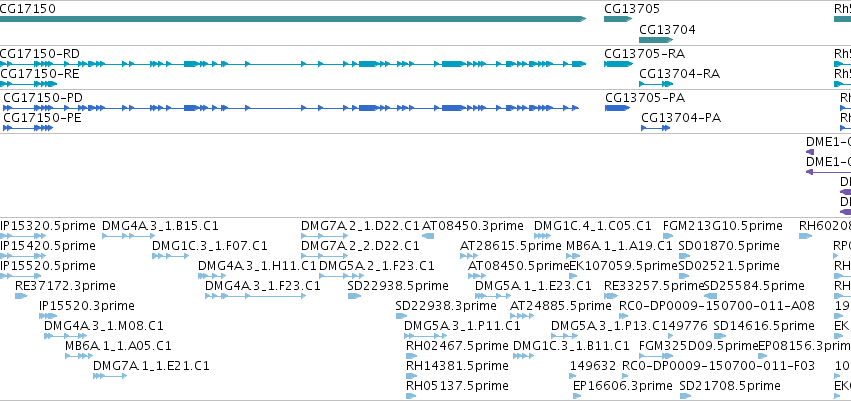The height and width of the screenshot is (401, 851).
Task: Click RC0-DP0009-150700-011-F03 label
Action: tap(718, 366)
